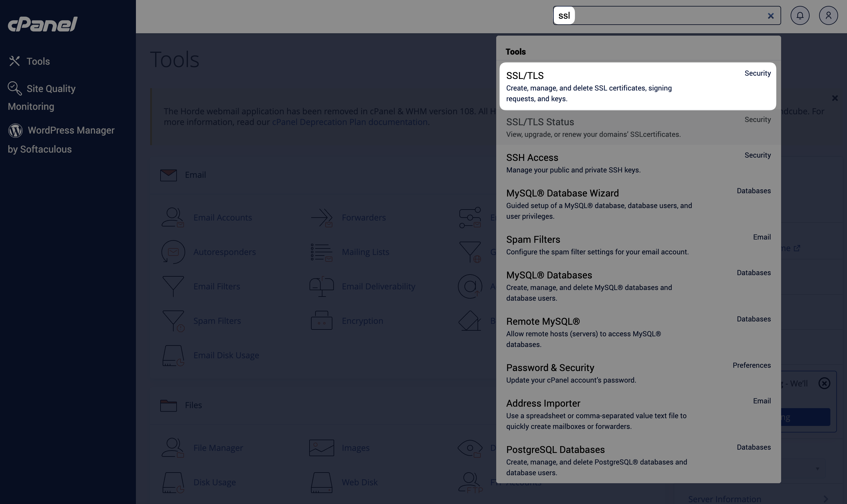Screen dimensions: 847x504
Task: Click the Email Filters funnel icon
Action: (x=173, y=286)
